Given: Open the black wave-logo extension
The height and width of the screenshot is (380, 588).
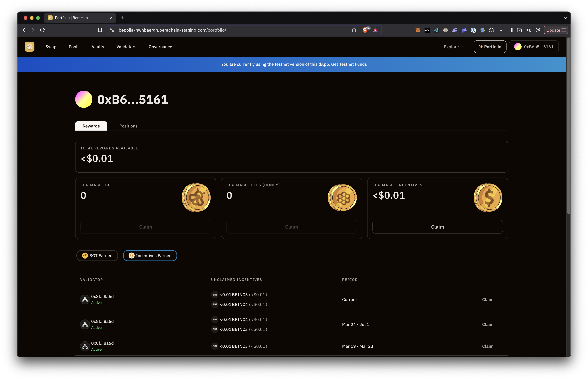Looking at the screenshot, I should coord(427,30).
